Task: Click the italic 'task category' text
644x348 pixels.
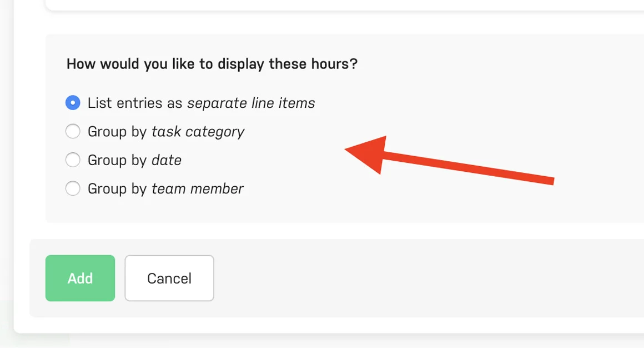Action: tap(198, 132)
